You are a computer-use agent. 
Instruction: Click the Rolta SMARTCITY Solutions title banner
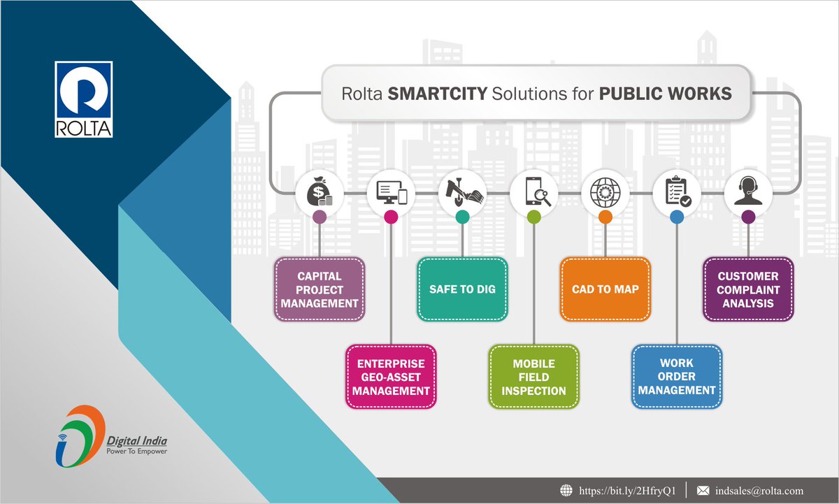tap(536, 94)
